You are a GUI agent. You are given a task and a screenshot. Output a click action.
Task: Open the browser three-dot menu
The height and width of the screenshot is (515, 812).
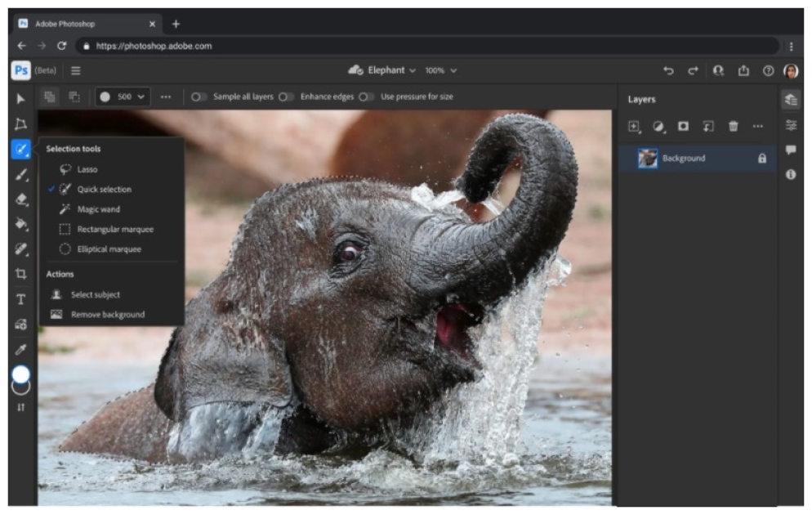792,47
